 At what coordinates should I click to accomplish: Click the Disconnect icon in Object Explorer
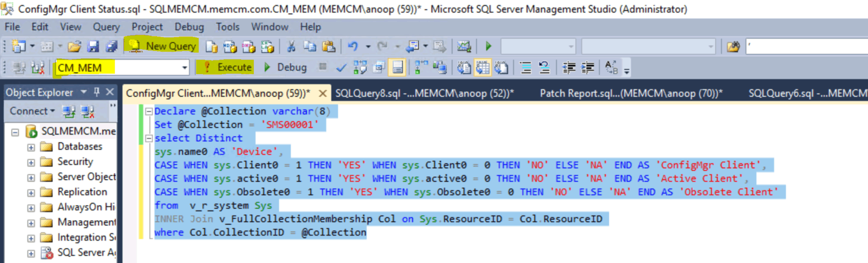(88, 112)
